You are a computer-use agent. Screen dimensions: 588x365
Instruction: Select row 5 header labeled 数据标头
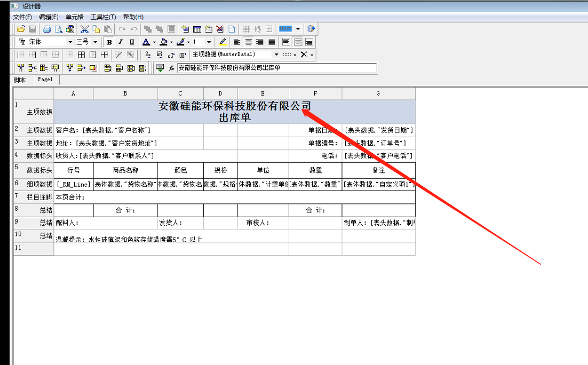34,170
